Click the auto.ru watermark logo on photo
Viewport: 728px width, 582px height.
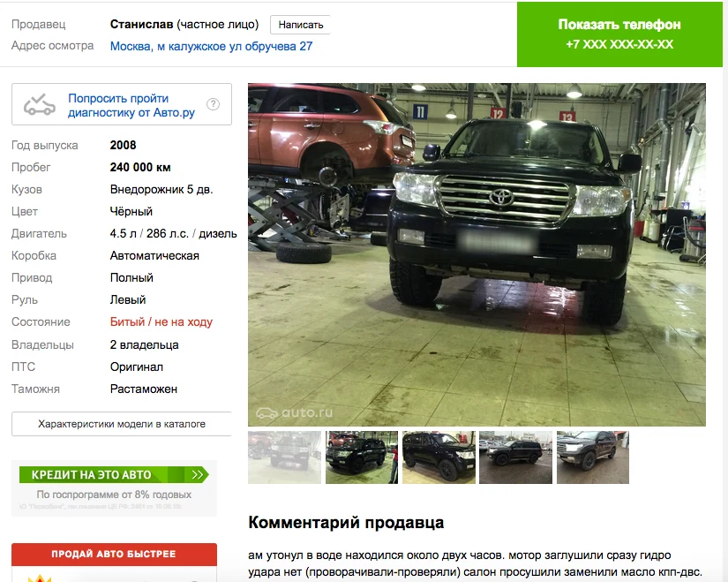coord(295,412)
